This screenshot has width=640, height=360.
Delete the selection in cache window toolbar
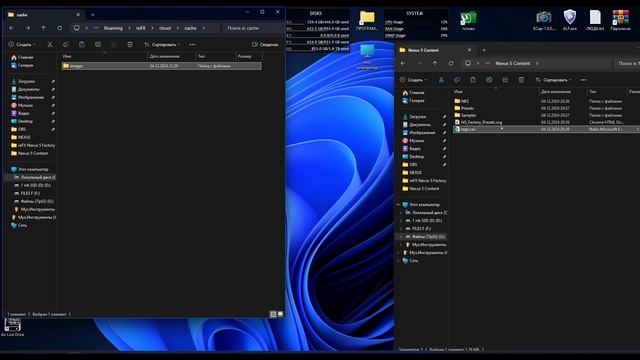click(130, 44)
